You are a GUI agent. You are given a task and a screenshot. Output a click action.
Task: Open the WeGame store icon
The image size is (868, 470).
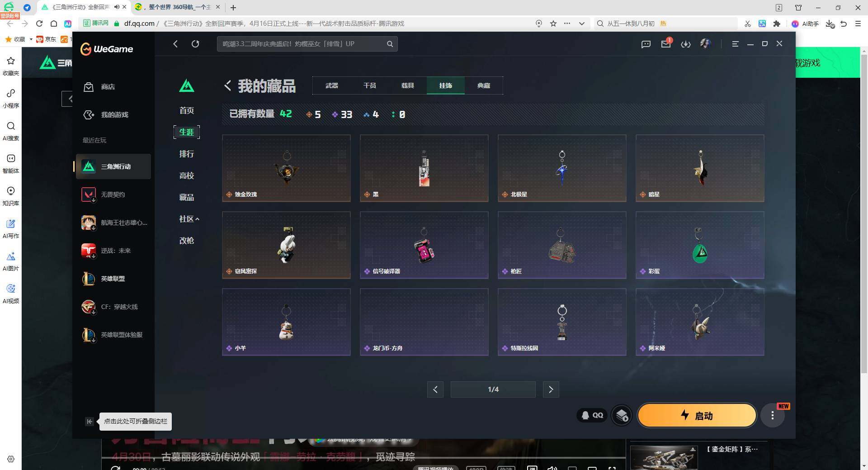click(x=89, y=87)
